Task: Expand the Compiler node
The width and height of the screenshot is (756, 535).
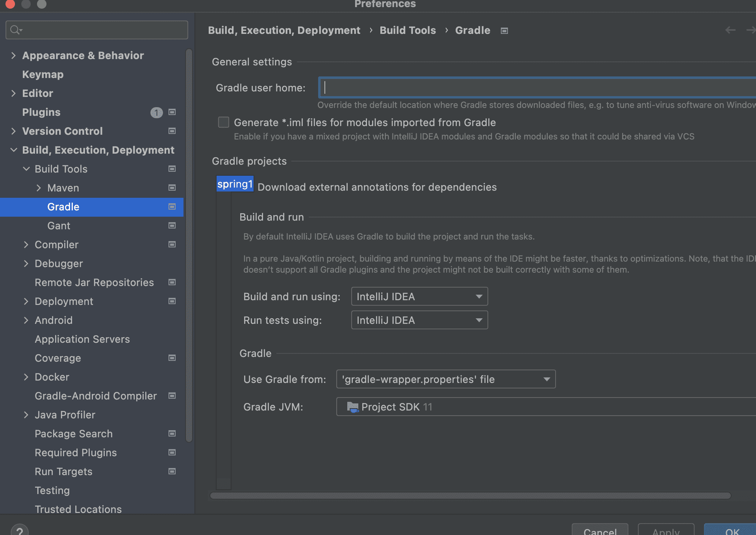Action: point(26,245)
